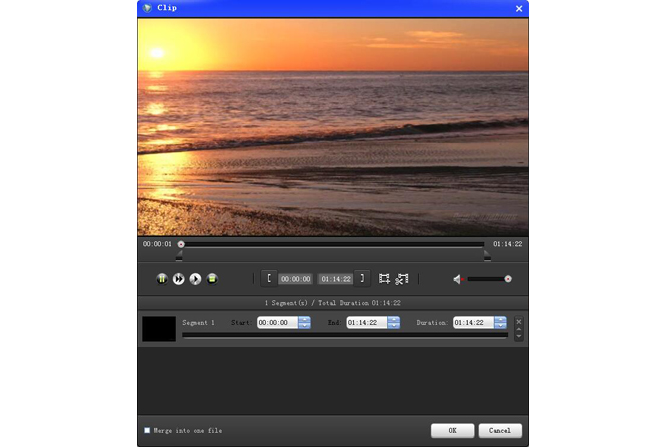
Task: Click the 00:00:00 start time box in toolbar
Action: click(295, 279)
